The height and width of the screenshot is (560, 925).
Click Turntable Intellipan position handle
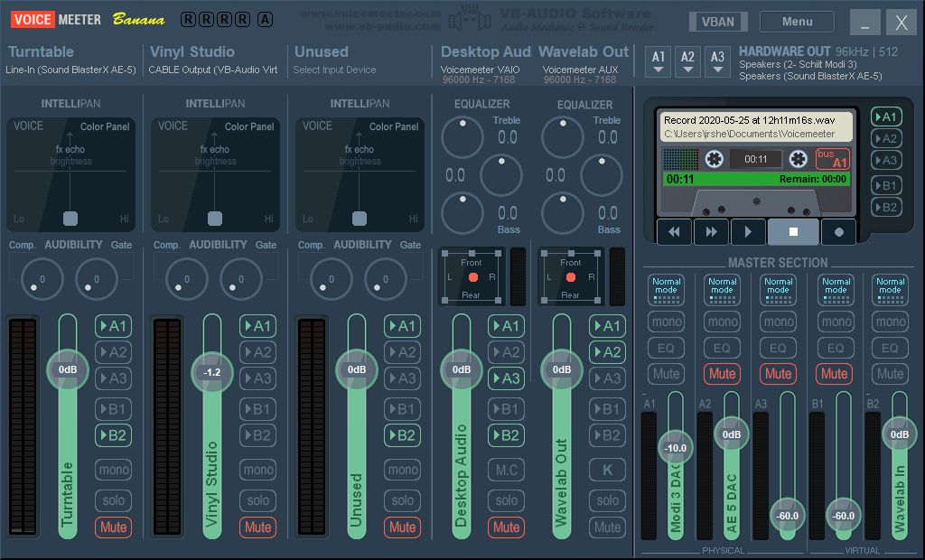[70, 219]
